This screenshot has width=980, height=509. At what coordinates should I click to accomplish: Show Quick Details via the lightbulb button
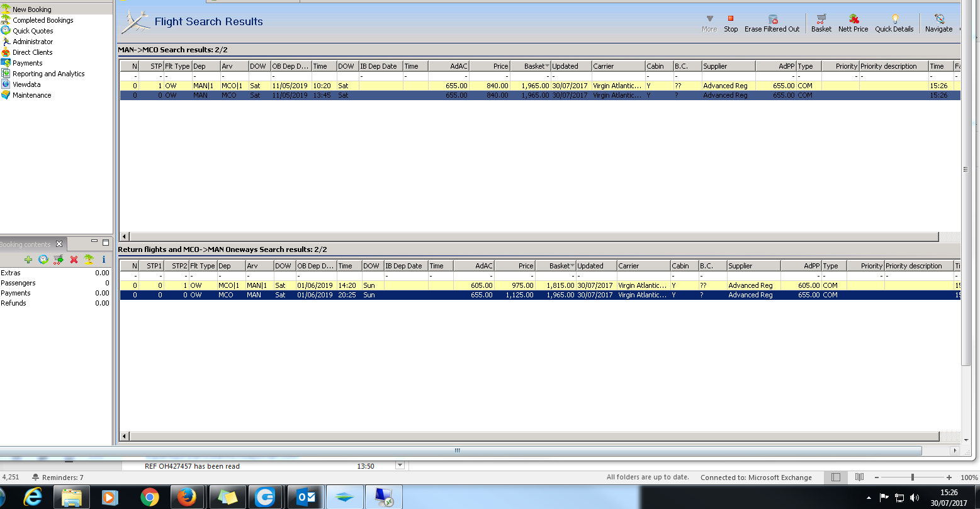tap(894, 23)
